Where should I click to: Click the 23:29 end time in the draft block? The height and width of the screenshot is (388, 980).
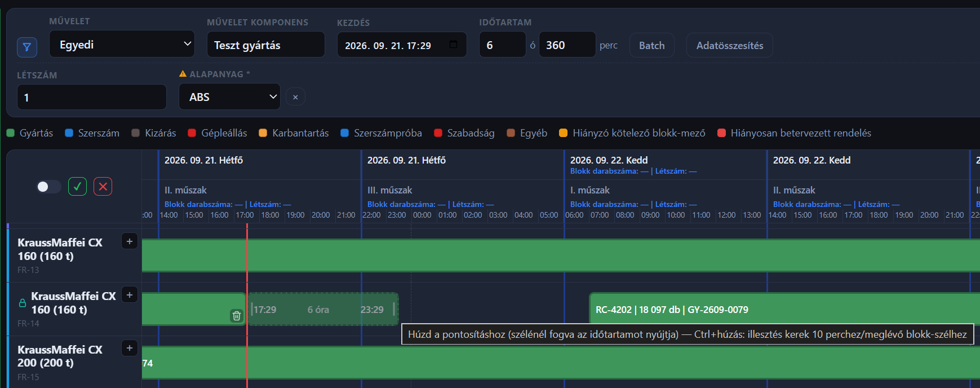(x=372, y=310)
